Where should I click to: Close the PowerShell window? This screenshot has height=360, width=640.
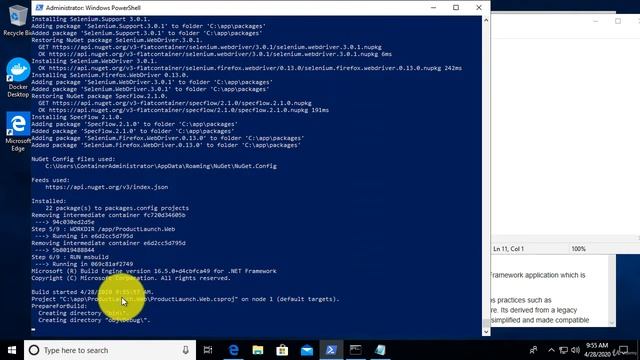479,8
